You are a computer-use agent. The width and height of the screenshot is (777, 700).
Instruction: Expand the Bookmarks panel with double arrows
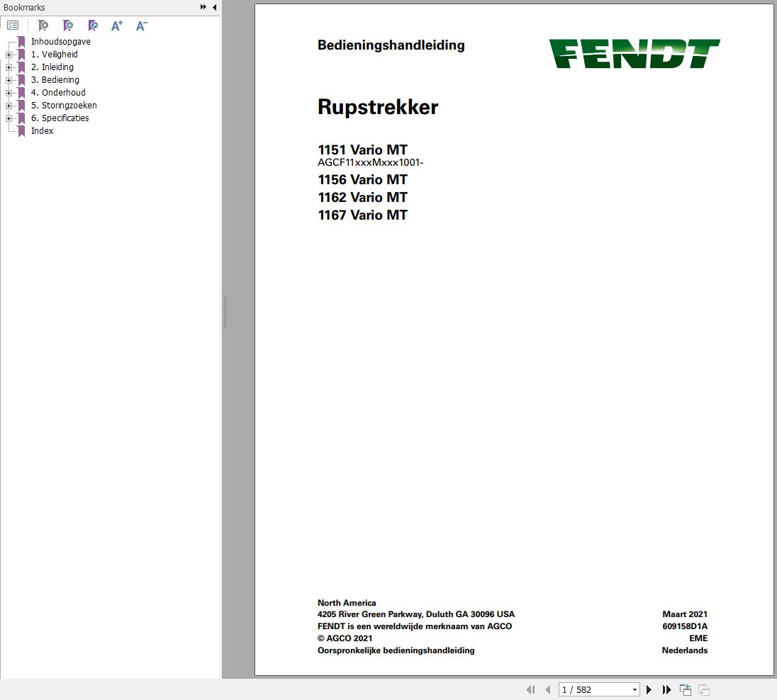pyautogui.click(x=203, y=7)
